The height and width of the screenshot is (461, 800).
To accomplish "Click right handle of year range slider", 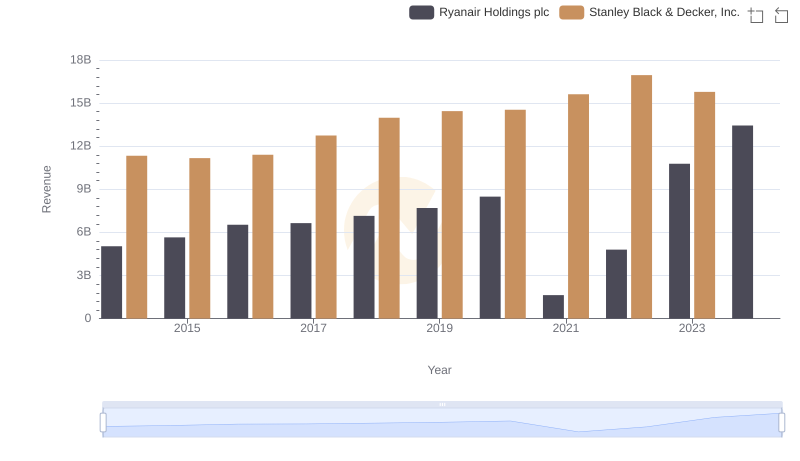I will click(x=781, y=423).
